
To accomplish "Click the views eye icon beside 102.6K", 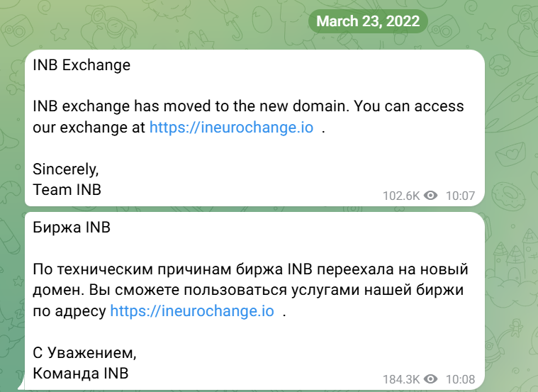I will tap(430, 196).
